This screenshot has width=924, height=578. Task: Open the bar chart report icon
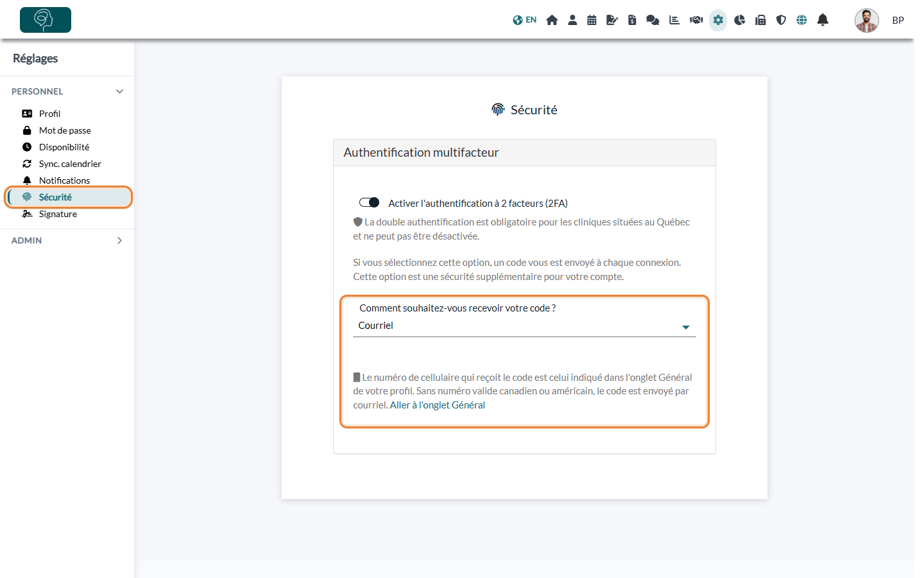point(674,20)
